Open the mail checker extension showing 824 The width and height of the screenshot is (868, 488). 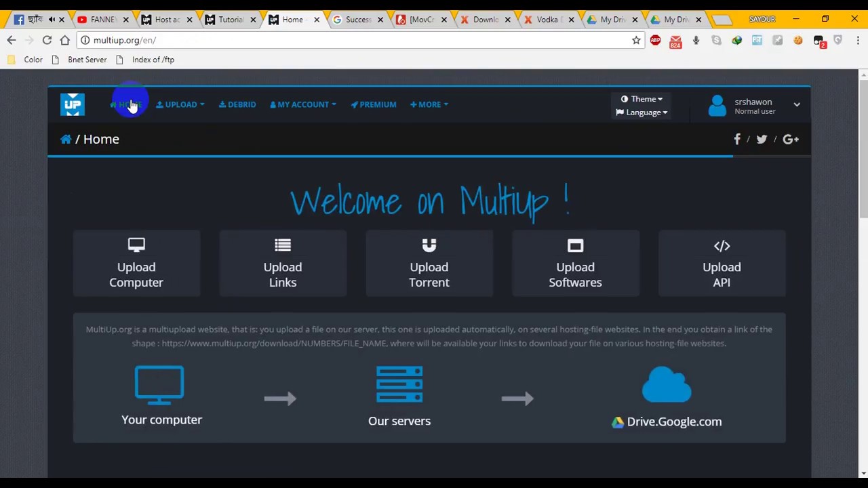coord(675,42)
